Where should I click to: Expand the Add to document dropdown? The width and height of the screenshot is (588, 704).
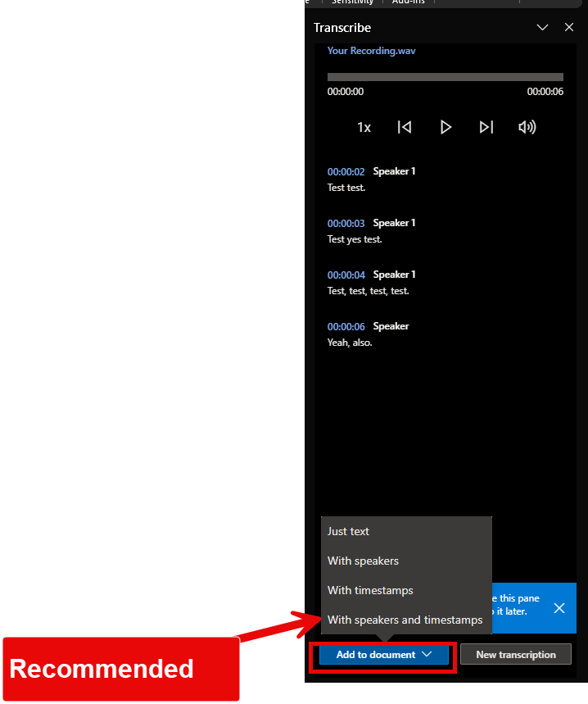(x=383, y=655)
